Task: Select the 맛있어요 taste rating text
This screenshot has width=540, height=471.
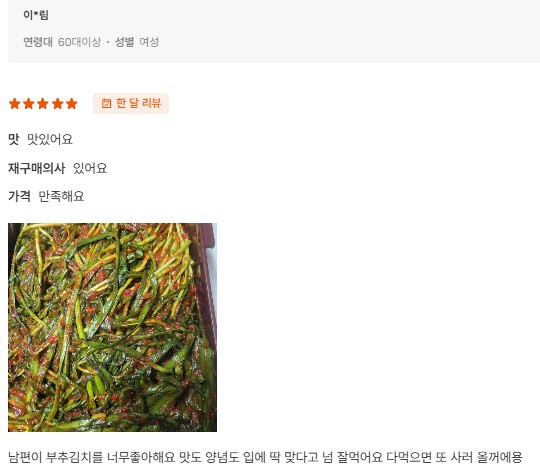Action: coord(50,139)
